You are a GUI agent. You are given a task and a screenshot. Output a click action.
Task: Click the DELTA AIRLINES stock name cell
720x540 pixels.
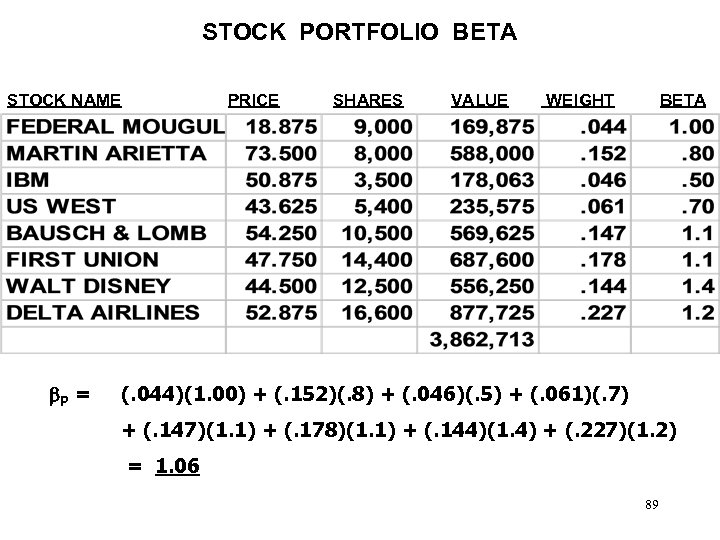[x=104, y=312]
